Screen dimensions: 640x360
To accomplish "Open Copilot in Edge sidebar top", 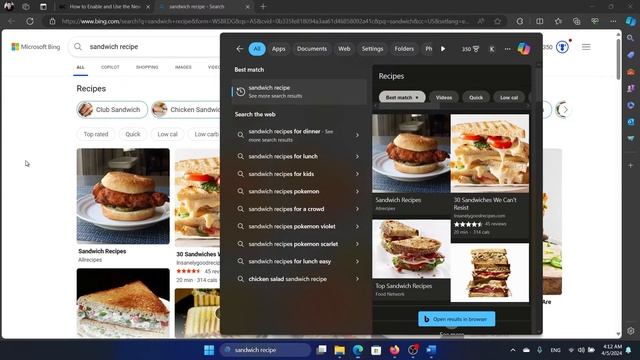I will pyautogui.click(x=631, y=20).
